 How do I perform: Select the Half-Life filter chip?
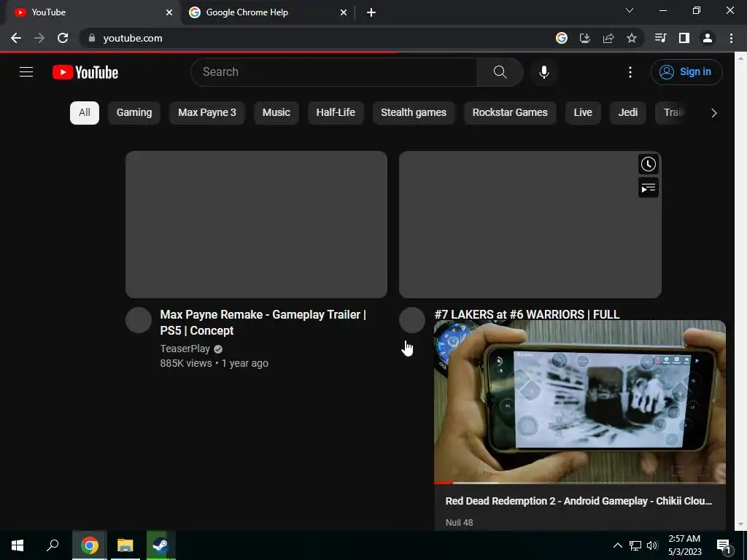pyautogui.click(x=336, y=113)
